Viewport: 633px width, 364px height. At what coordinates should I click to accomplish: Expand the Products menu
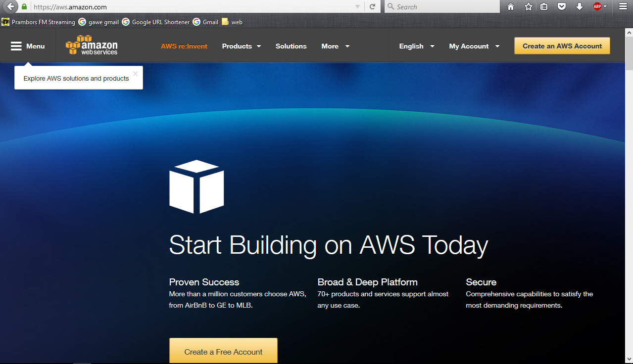pyautogui.click(x=242, y=46)
